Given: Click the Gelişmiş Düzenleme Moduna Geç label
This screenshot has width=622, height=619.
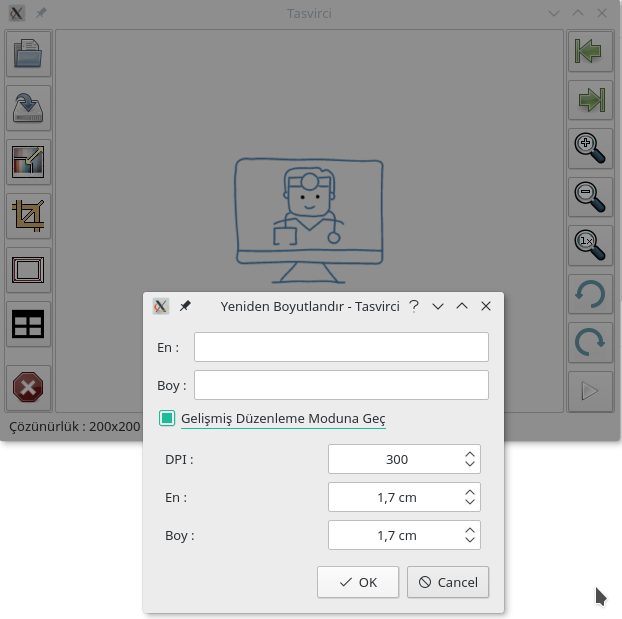Looking at the screenshot, I should click(283, 418).
